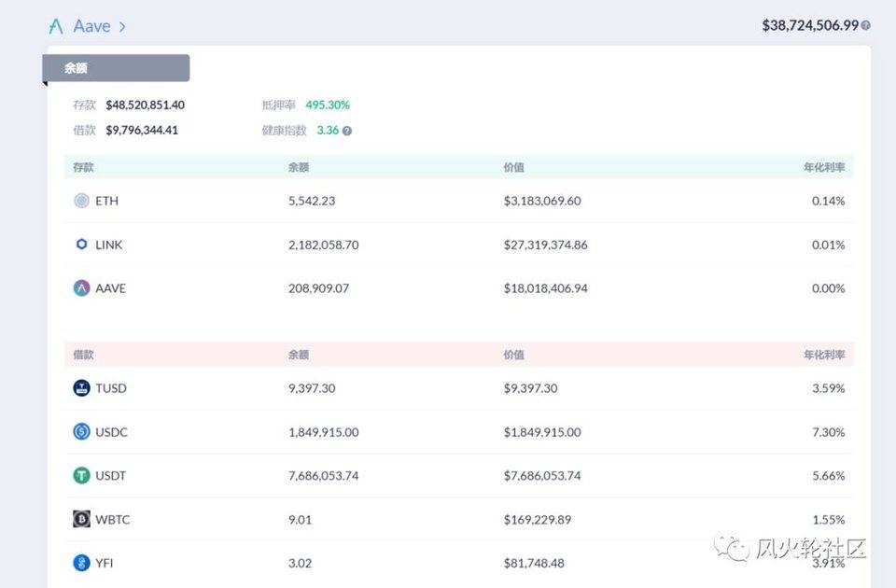Click the ETH token icon
The image size is (896, 588).
(81, 201)
